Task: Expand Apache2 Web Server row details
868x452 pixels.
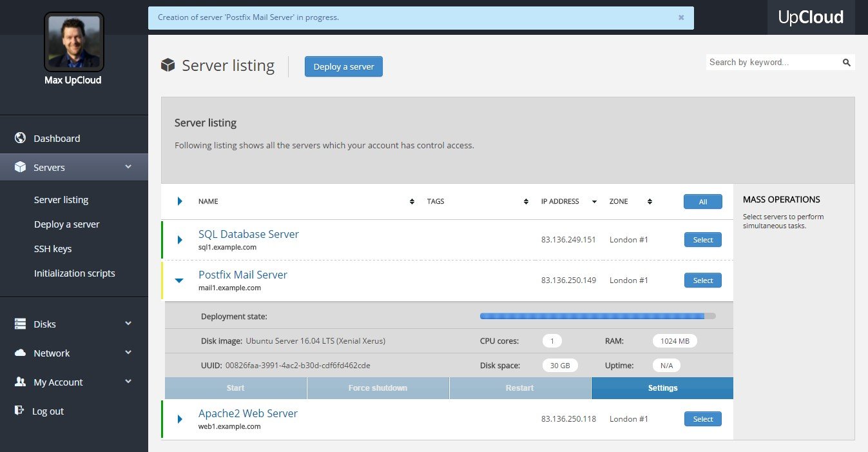Action: (180, 418)
